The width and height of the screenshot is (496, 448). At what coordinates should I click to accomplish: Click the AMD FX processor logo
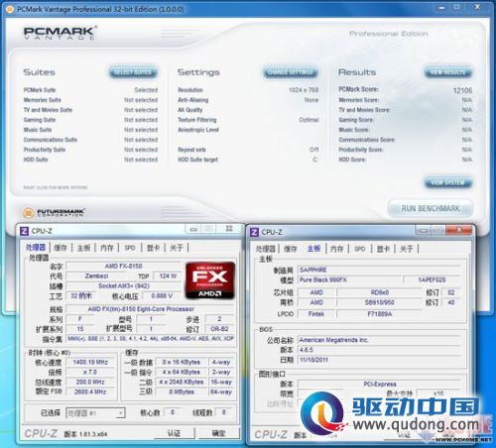click(x=210, y=280)
